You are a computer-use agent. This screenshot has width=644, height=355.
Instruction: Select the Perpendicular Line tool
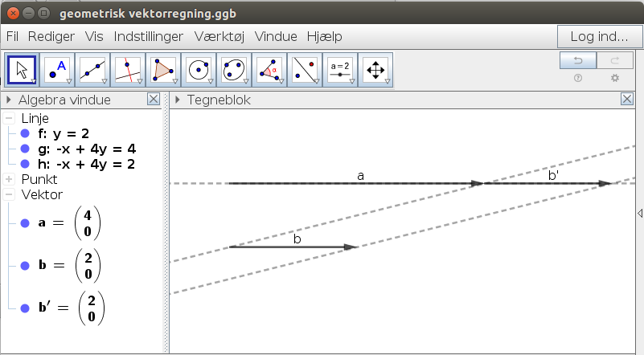click(128, 70)
